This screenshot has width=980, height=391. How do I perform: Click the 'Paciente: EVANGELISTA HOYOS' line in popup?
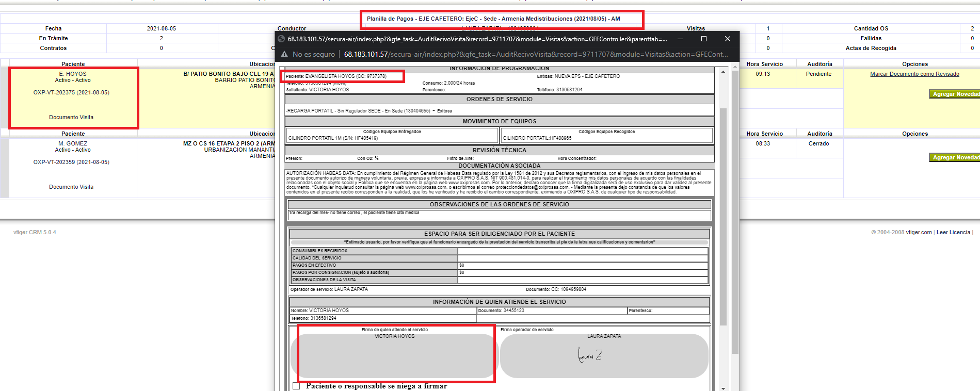click(x=336, y=76)
